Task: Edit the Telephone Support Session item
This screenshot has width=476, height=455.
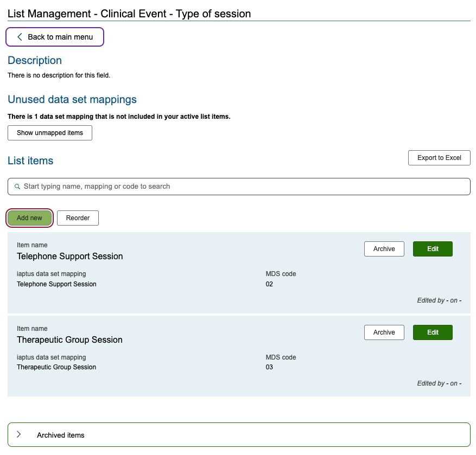Action: tap(433, 249)
